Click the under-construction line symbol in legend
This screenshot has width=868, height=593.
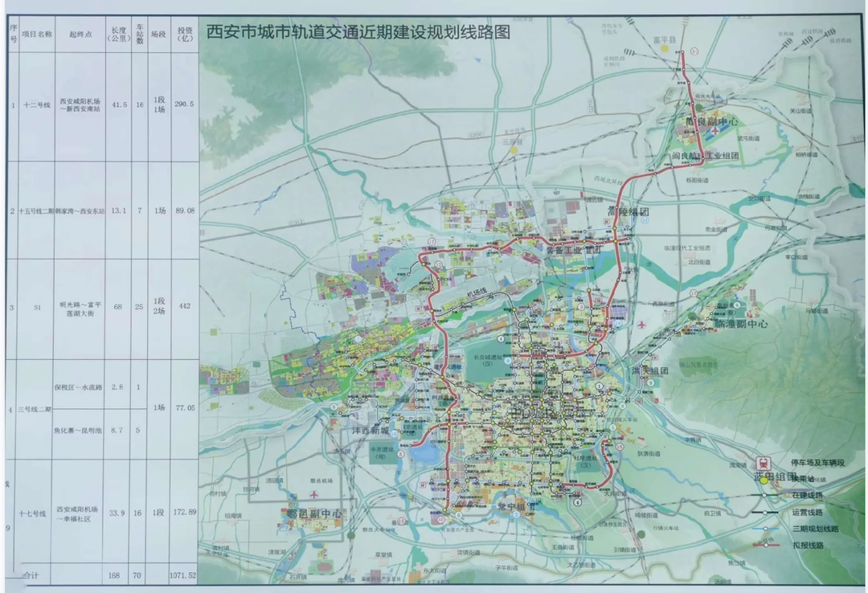point(766,496)
